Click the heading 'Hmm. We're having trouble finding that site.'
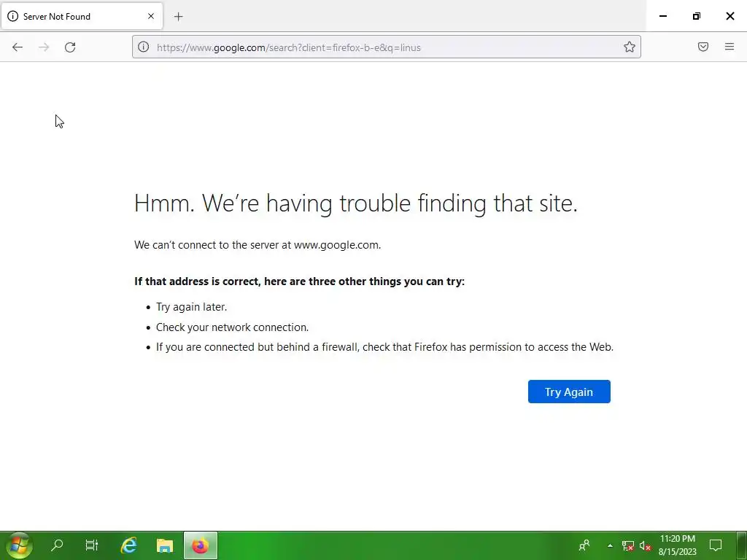This screenshot has height=560, width=747. (356, 203)
